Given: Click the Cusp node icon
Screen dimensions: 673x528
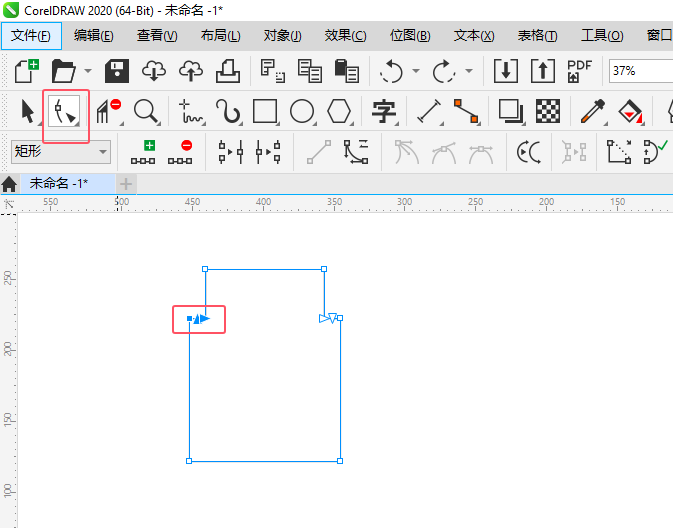Looking at the screenshot, I should [406, 152].
